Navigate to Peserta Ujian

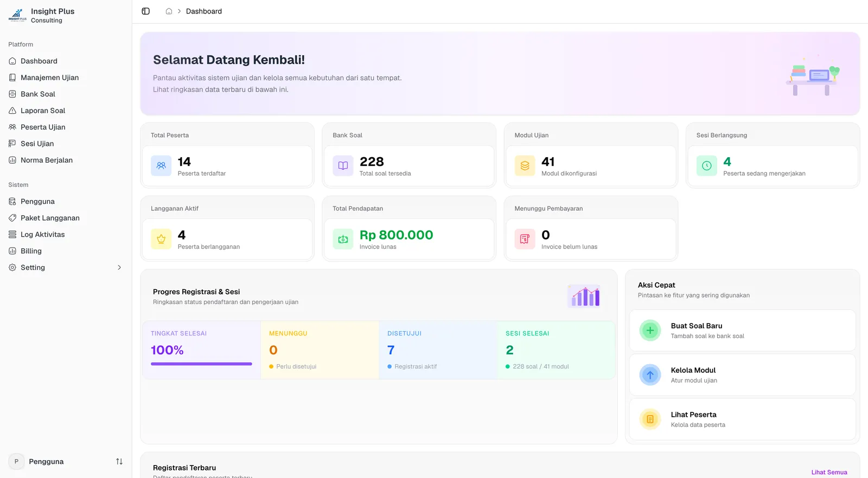click(x=66, y=127)
